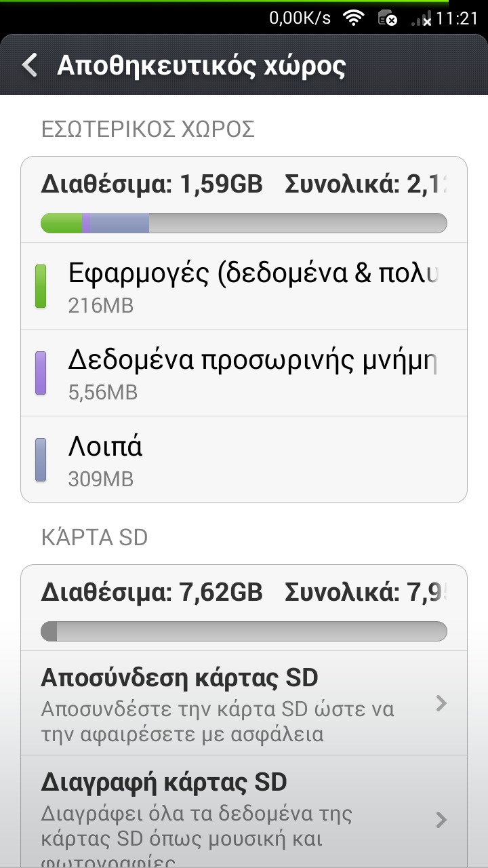Tap the blue-gray Λοιπά color indicator
This screenshot has height=868, width=488.
click(41, 460)
